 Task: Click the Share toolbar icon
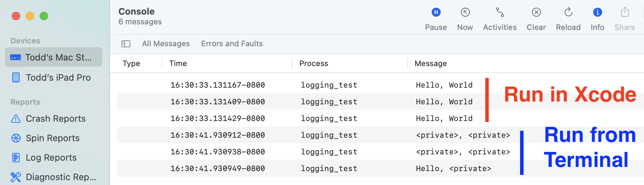click(625, 13)
